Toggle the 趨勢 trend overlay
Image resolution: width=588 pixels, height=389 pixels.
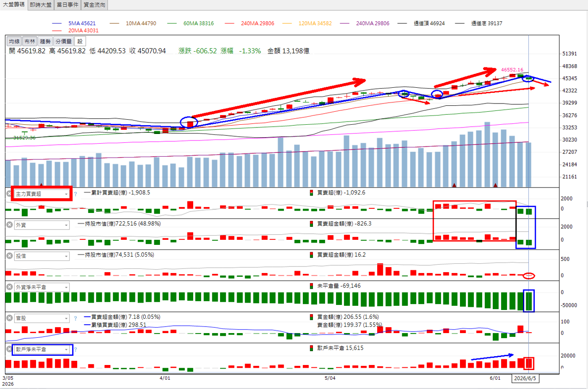pos(45,41)
